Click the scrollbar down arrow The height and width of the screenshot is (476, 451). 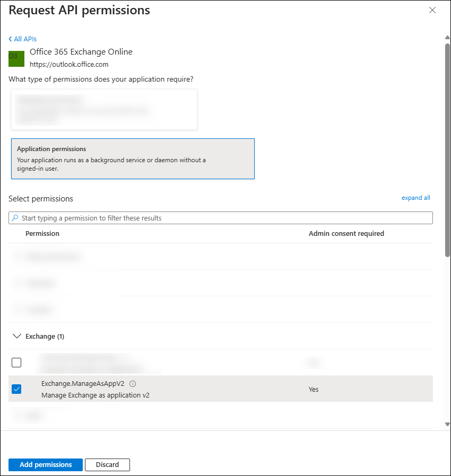447,425
